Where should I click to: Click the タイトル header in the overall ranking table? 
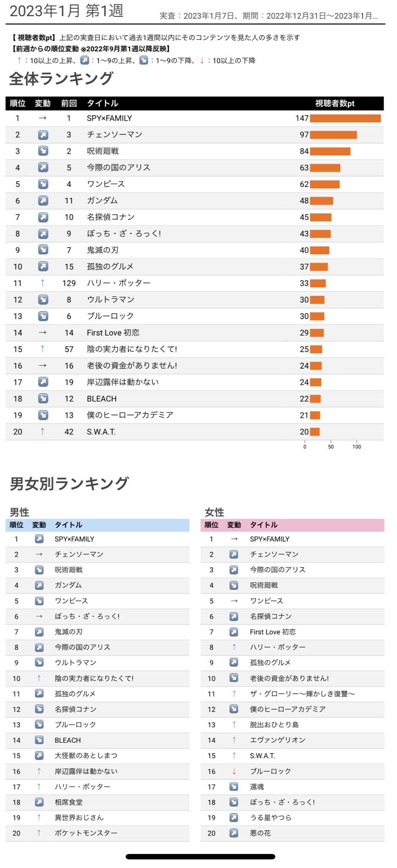[x=102, y=103]
